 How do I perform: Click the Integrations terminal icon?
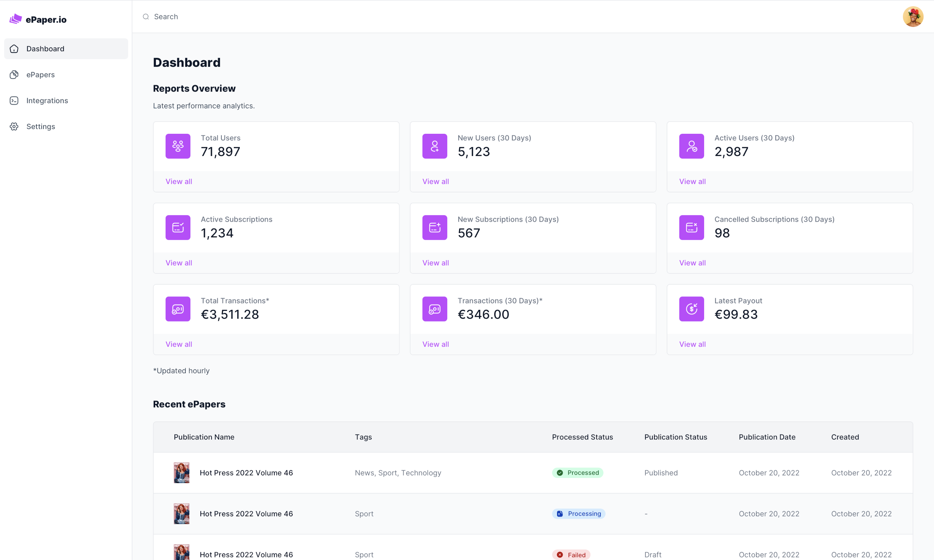point(14,100)
